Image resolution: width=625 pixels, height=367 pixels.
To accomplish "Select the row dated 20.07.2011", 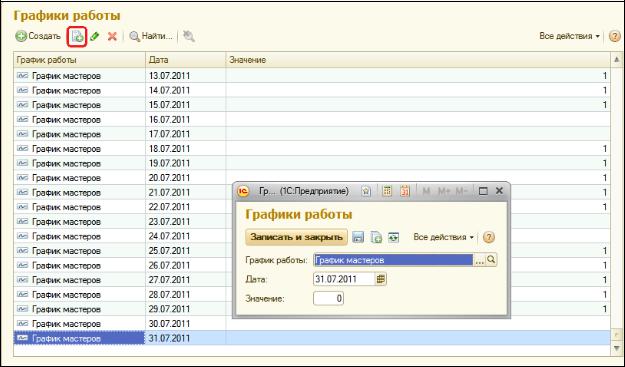I will (312, 178).
